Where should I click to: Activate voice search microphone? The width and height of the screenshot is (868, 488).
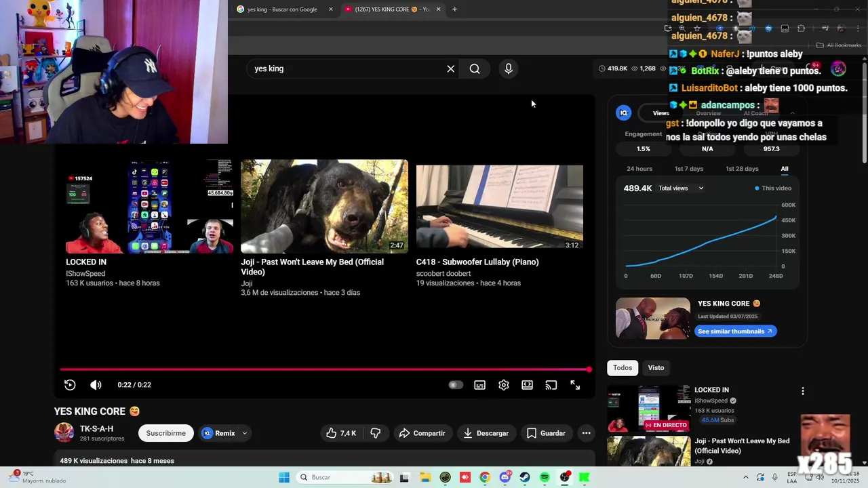[x=509, y=68]
